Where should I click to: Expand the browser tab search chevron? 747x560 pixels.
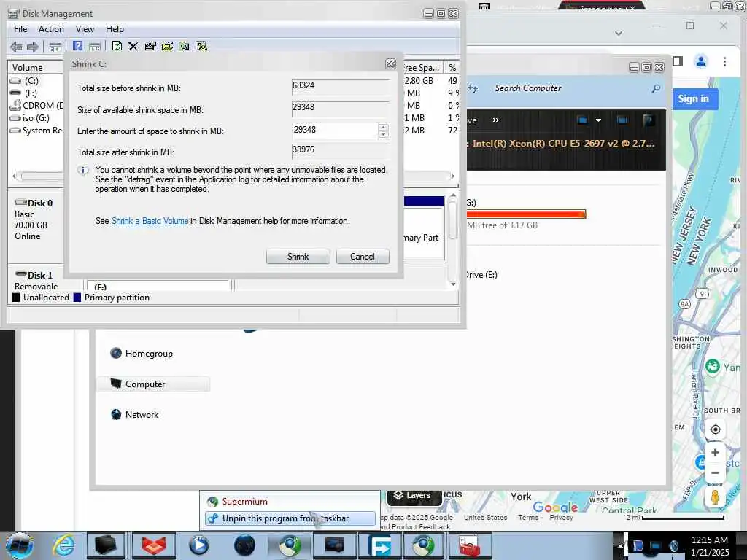tap(619, 34)
